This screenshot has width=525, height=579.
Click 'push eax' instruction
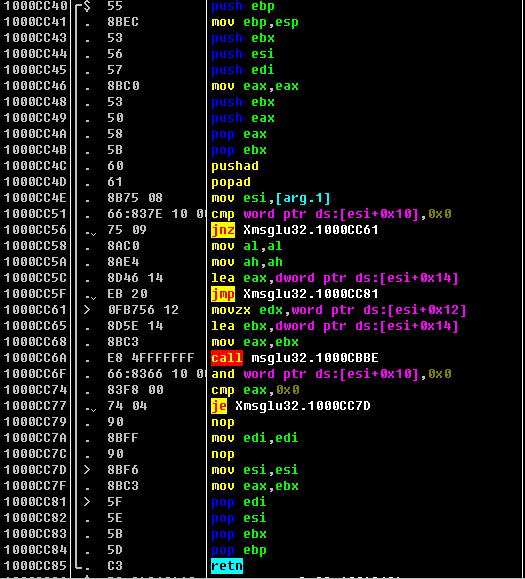point(243,118)
